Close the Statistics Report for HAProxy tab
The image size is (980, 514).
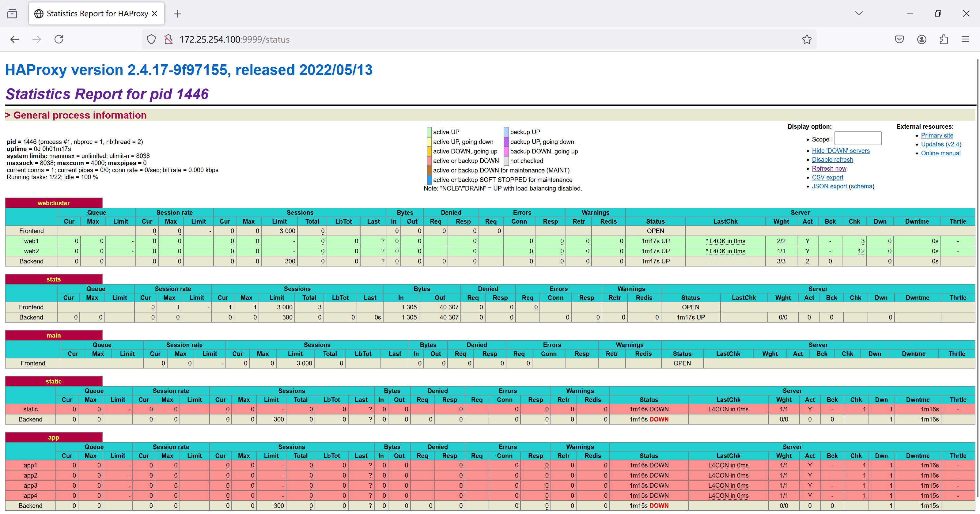[154, 14]
